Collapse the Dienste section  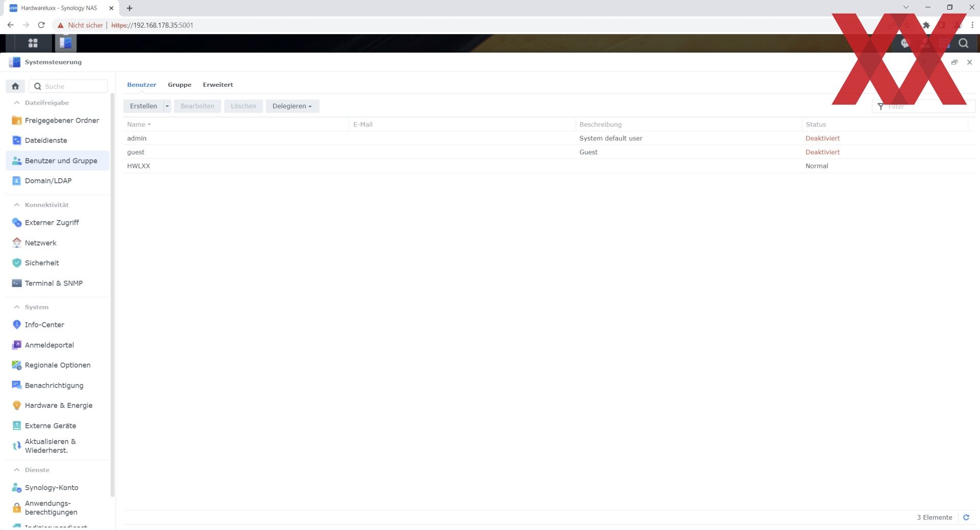pos(17,470)
